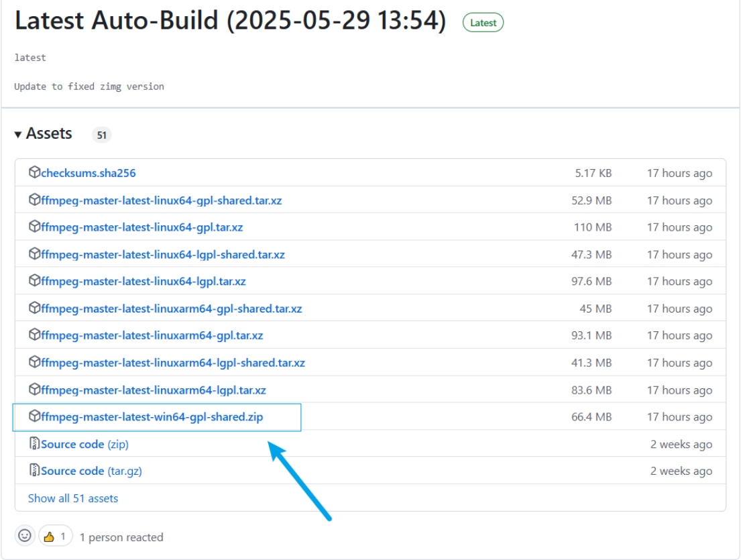
Task: Click the Latest Auto-Build release title
Action: point(231,21)
